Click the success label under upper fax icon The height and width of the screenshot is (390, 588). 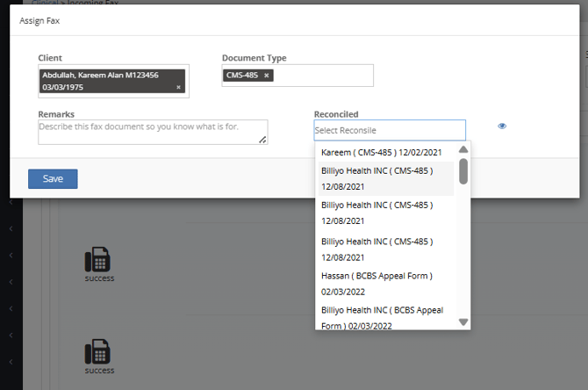point(99,278)
